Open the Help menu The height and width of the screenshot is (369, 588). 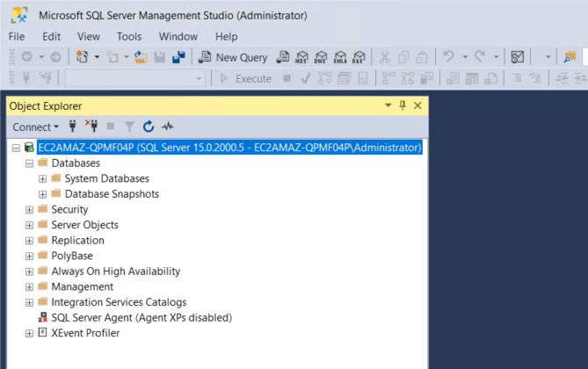(x=226, y=36)
